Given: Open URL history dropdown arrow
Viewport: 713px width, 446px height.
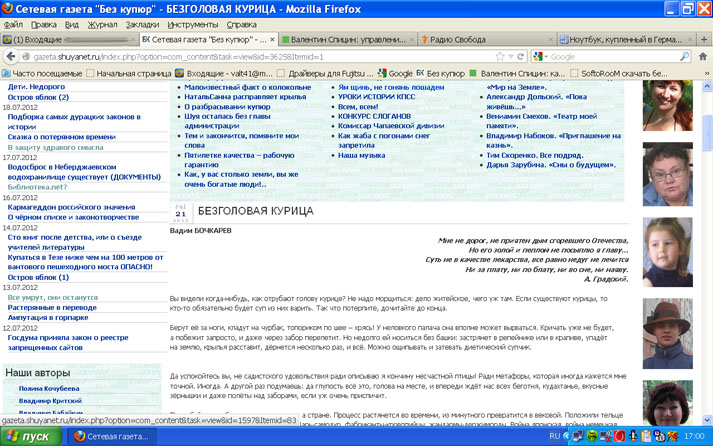Looking at the screenshot, I should click(511, 56).
